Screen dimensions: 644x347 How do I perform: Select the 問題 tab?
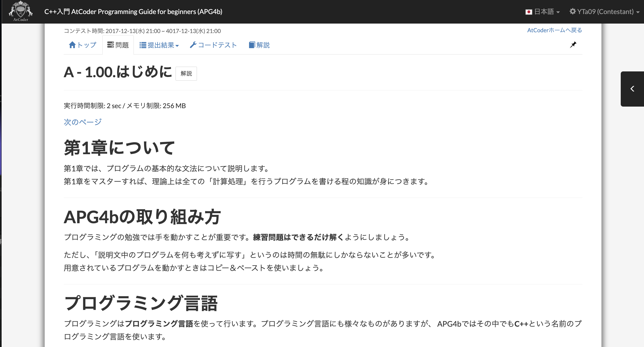click(118, 45)
